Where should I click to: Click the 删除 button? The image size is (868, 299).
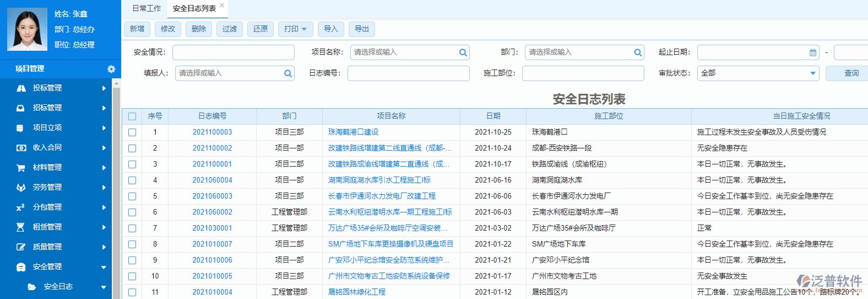[x=199, y=29]
